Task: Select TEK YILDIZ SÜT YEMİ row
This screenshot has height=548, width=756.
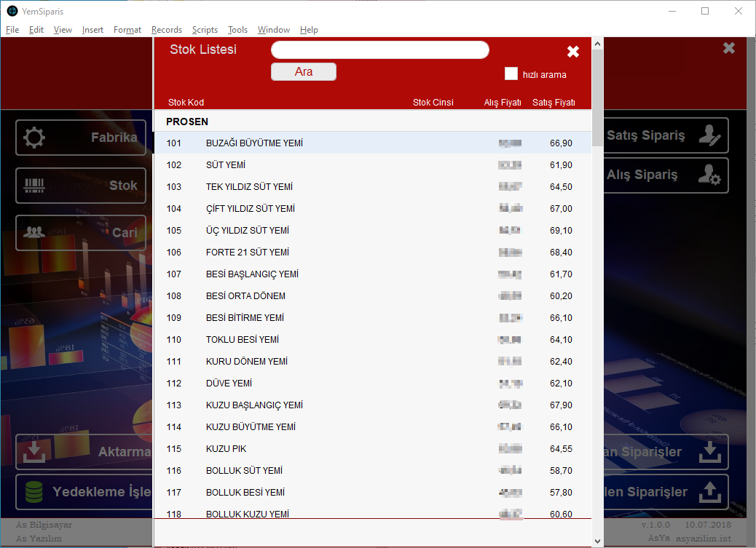Action: coord(372,186)
